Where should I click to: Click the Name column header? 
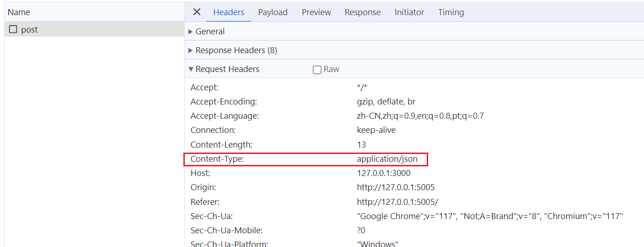(19, 12)
